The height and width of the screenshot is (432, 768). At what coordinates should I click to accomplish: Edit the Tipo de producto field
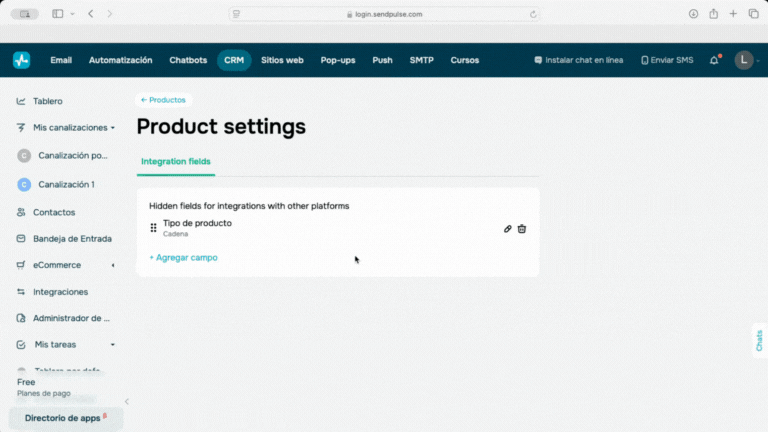click(x=507, y=229)
